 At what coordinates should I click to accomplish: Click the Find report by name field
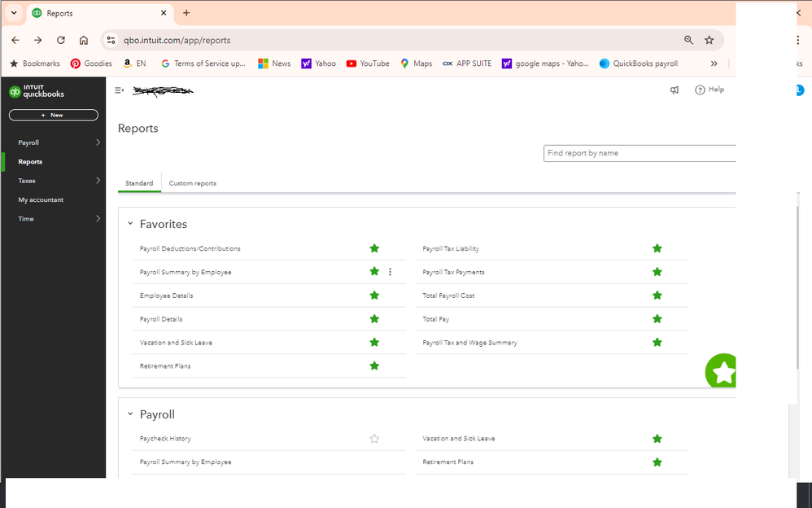[639, 153]
